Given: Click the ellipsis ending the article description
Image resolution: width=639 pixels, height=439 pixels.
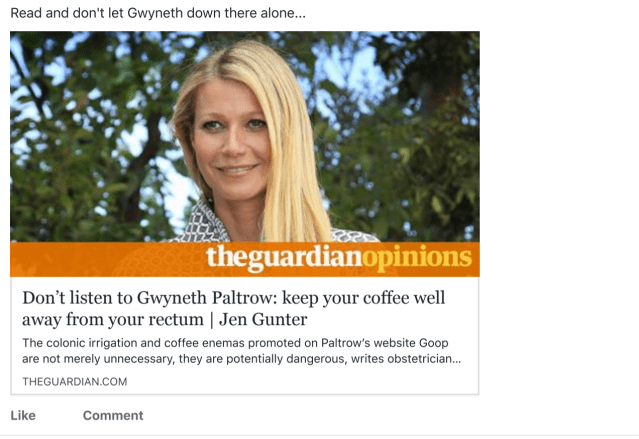Looking at the screenshot, I should (457, 362).
